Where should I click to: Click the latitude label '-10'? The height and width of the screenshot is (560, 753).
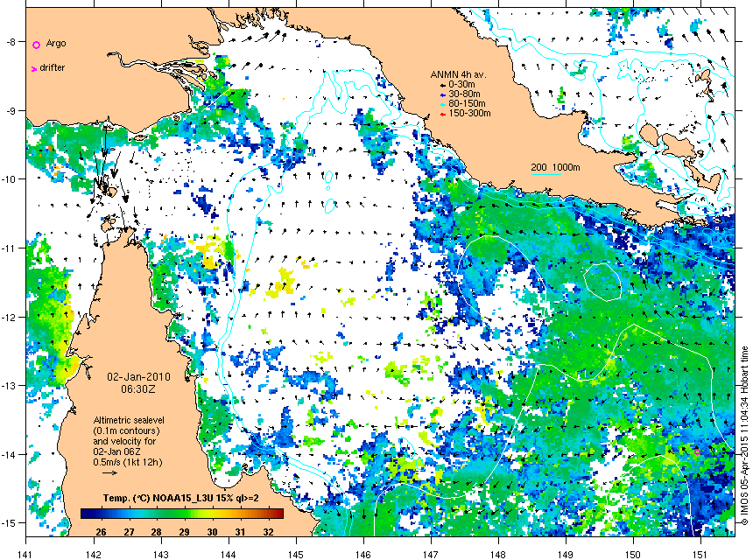(x=9, y=179)
